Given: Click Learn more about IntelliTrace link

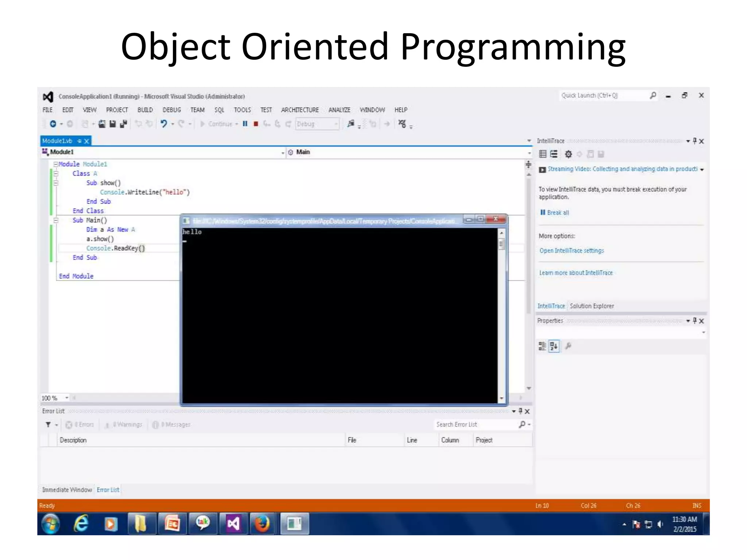Looking at the screenshot, I should click(576, 273).
